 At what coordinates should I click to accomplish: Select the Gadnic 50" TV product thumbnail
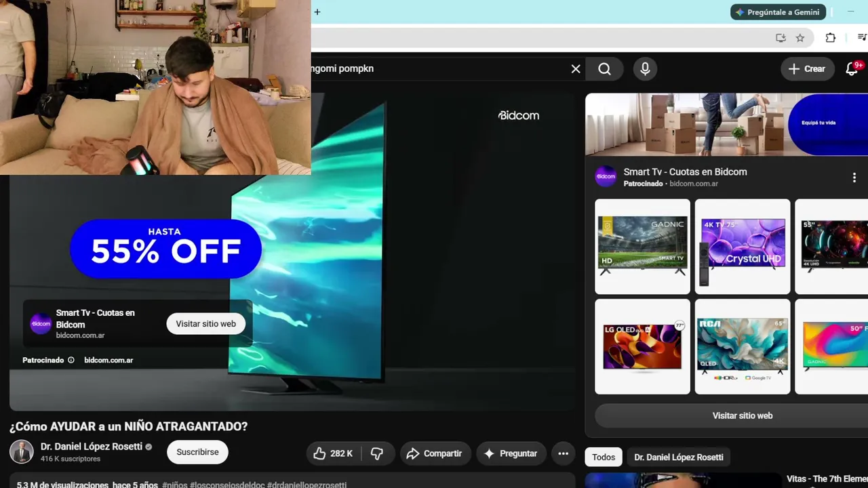[x=831, y=346]
